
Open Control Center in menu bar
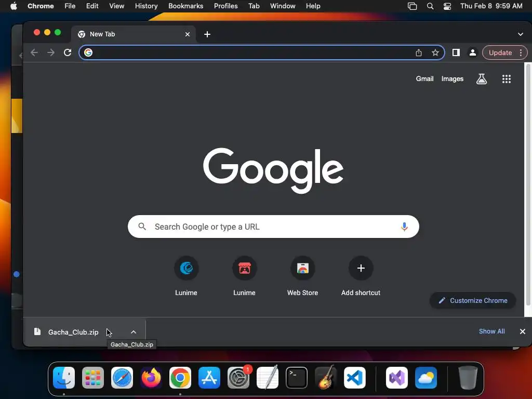(x=447, y=6)
